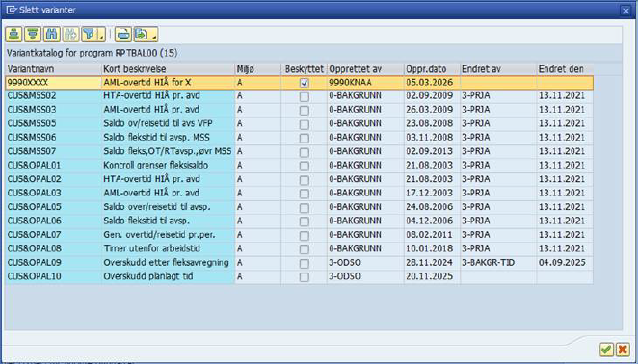The height and width of the screenshot is (364, 638).
Task: Open the Find binoculars tool
Action: point(52,35)
